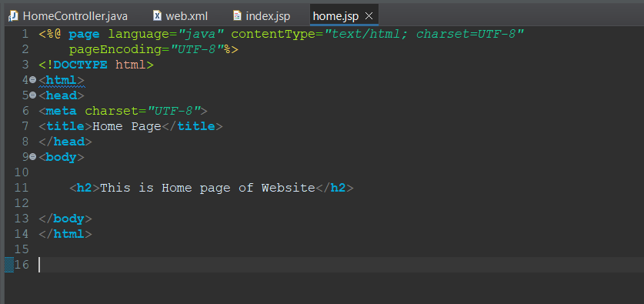Click the 'Home Page' title text
The height and width of the screenshot is (304, 644).
click(126, 126)
